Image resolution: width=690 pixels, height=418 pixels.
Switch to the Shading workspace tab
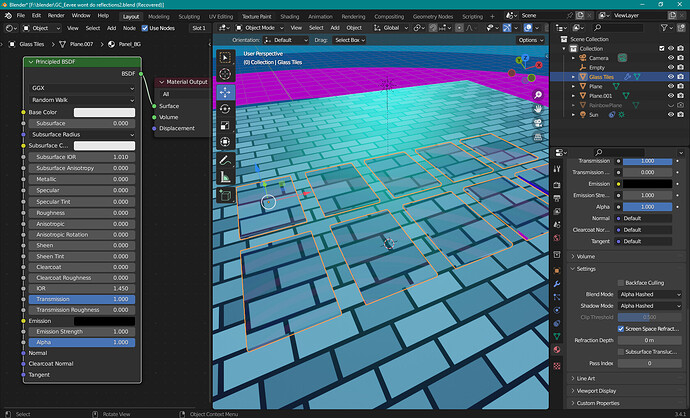tap(290, 16)
